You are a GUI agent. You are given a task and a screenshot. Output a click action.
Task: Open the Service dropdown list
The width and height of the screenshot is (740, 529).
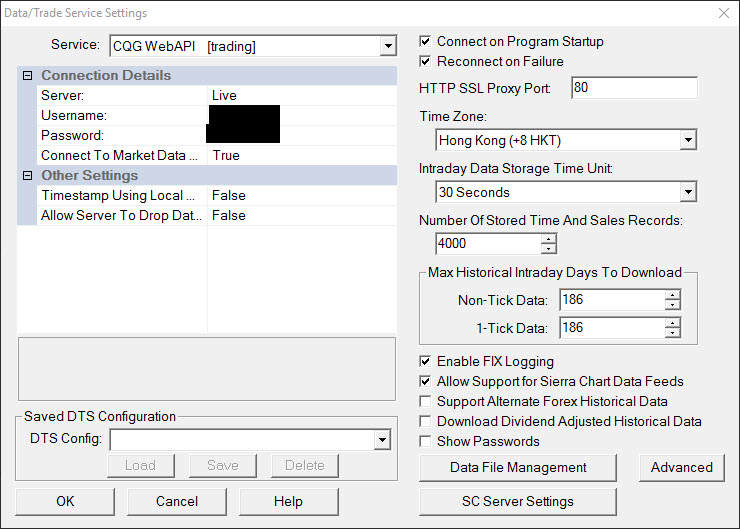tap(388, 46)
